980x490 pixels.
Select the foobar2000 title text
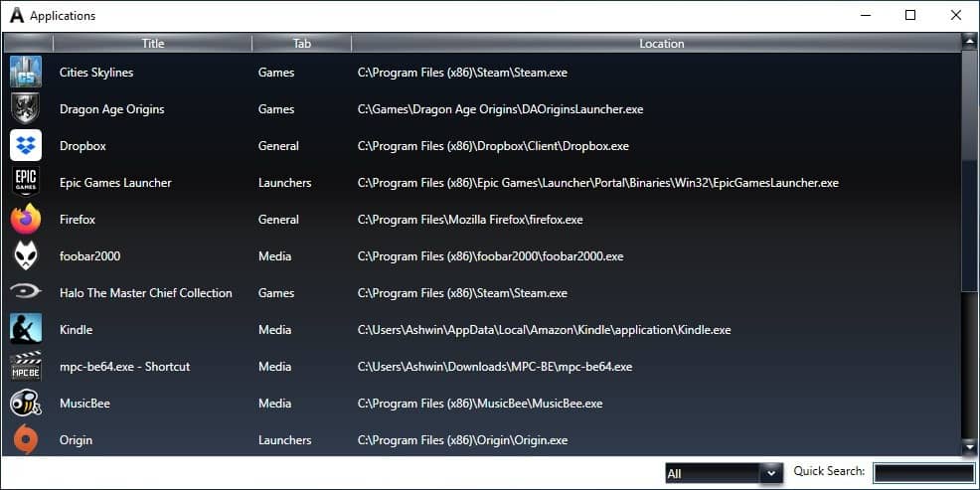pos(90,256)
